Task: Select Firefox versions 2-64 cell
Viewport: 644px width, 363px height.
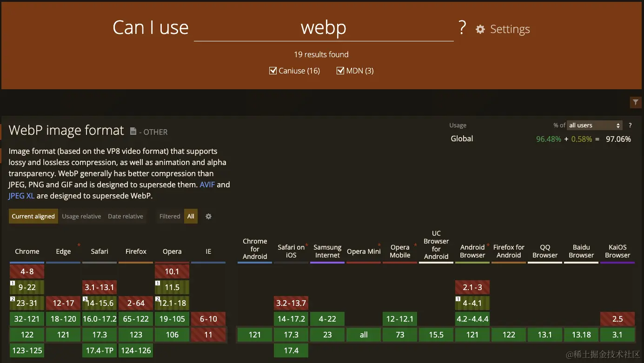Action: click(x=136, y=303)
